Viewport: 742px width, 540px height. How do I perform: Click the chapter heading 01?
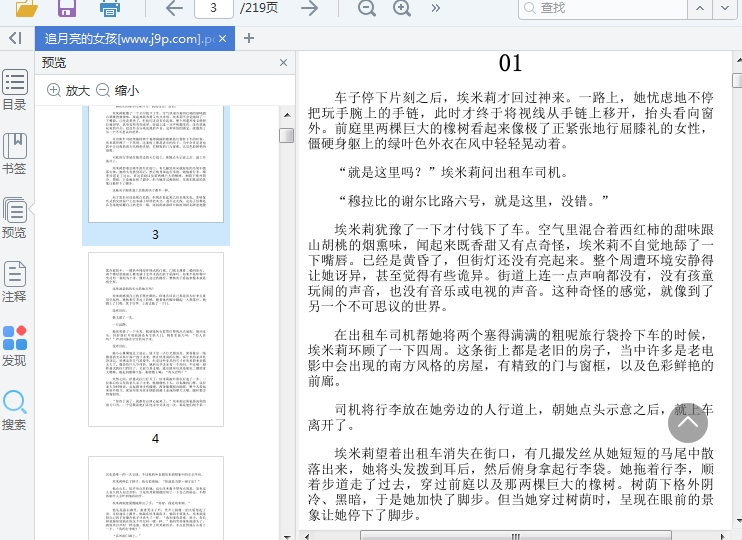(510, 63)
